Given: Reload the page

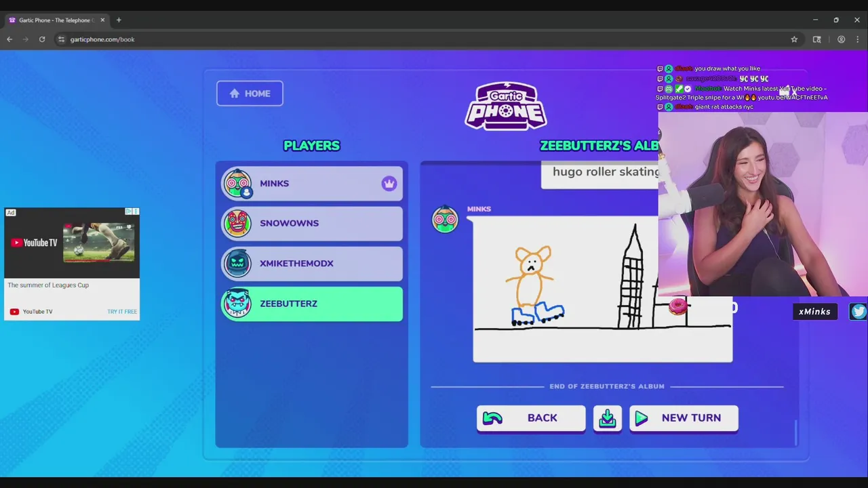Looking at the screenshot, I should tap(42, 39).
